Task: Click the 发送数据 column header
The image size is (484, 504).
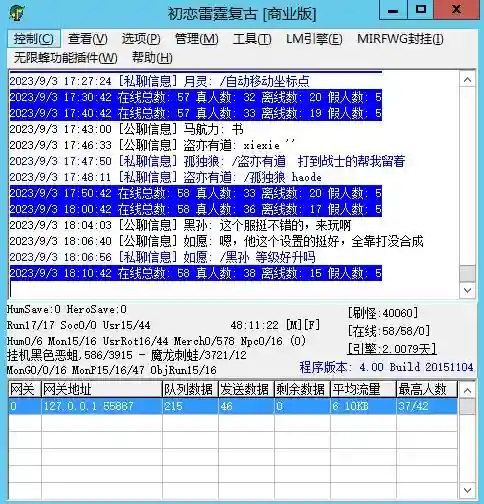Action: 246,389
